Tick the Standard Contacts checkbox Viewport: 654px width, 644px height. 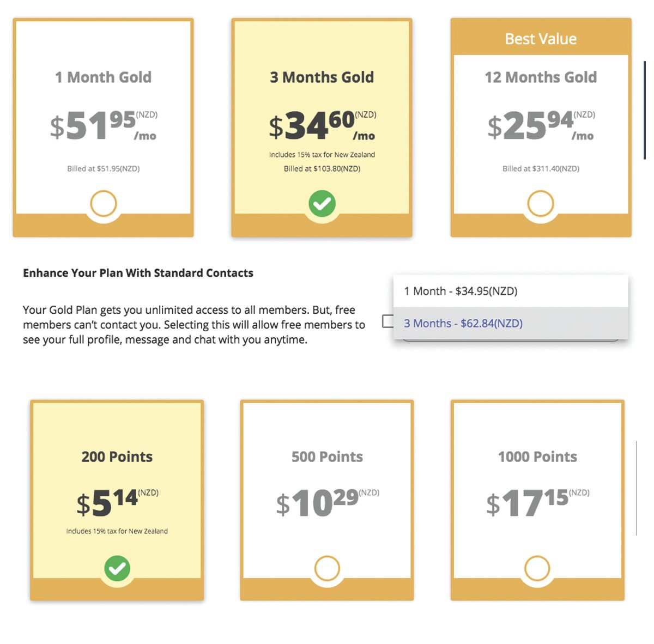tap(387, 321)
